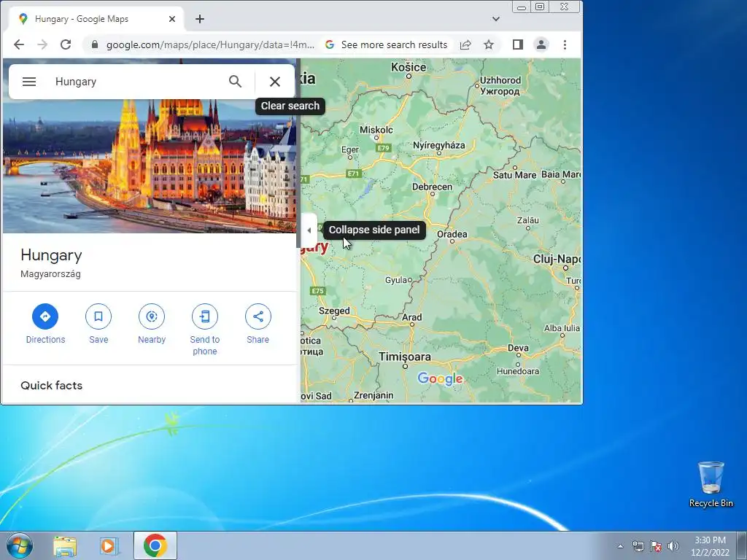Click the Quick facts heading
The width and height of the screenshot is (747, 560).
[x=52, y=385]
